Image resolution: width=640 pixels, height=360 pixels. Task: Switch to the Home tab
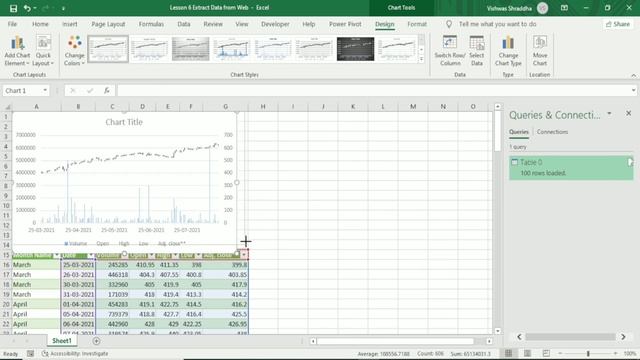pyautogui.click(x=40, y=24)
